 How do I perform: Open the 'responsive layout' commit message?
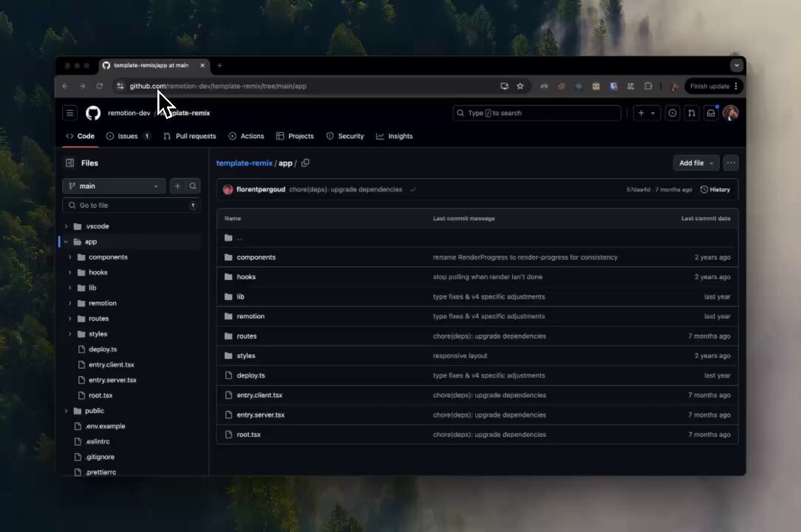(460, 355)
